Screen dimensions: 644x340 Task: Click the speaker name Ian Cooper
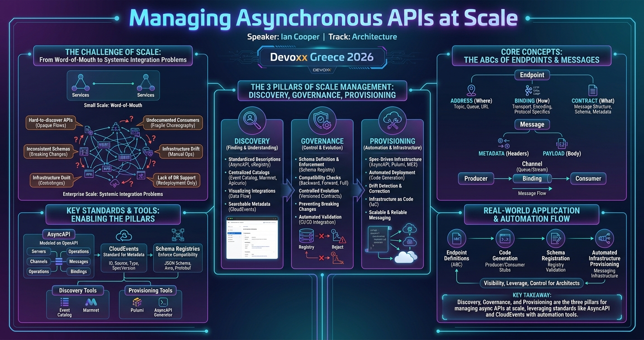pyautogui.click(x=300, y=37)
